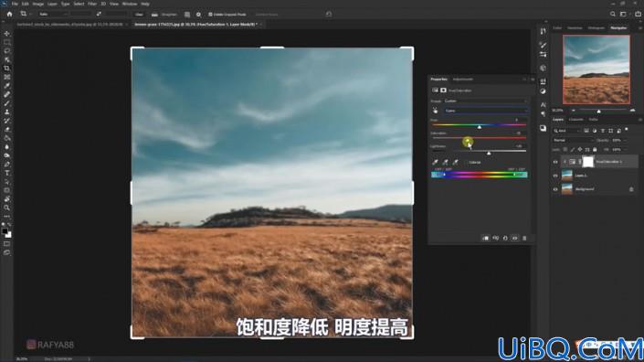This screenshot has width=644, height=362.
Task: Click the Straighten button
Action: click(164, 15)
